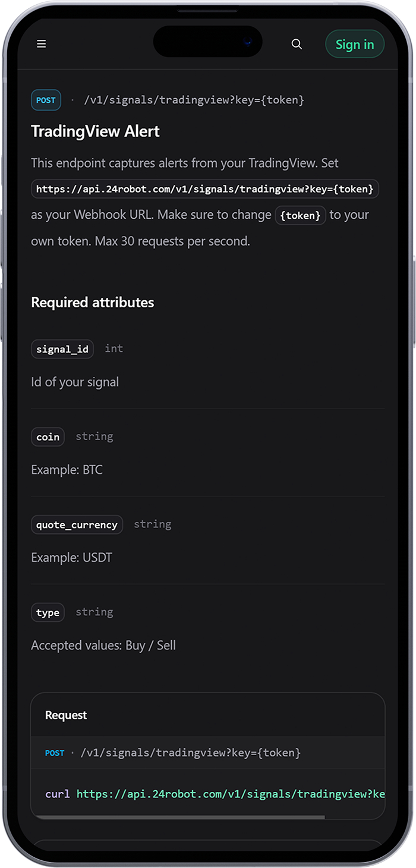Click the TradingView Alert heading

pyautogui.click(x=95, y=131)
